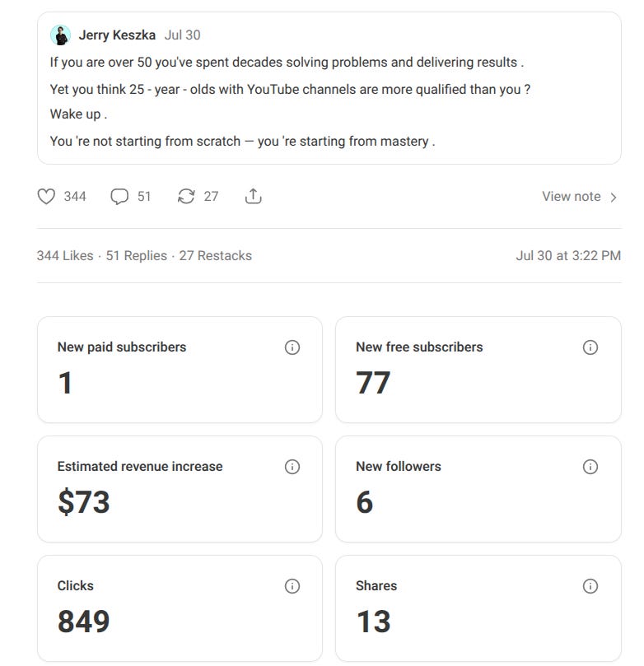Show info for New paid subscribers

click(x=292, y=347)
